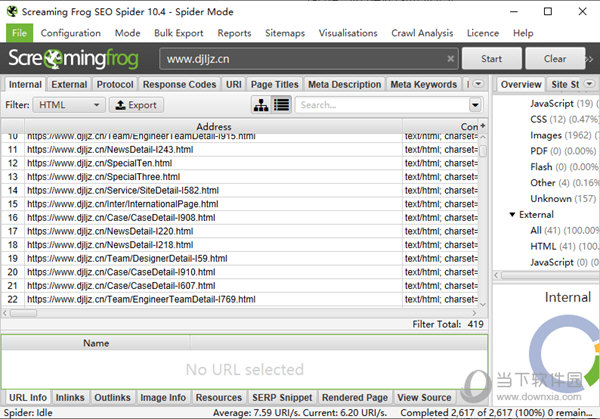Click the double-arrow toolbar overflow icon

click(590, 59)
